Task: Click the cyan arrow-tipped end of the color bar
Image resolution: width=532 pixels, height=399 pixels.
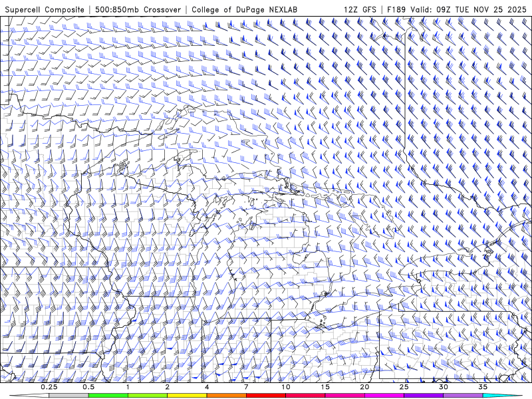Action: coord(502,396)
